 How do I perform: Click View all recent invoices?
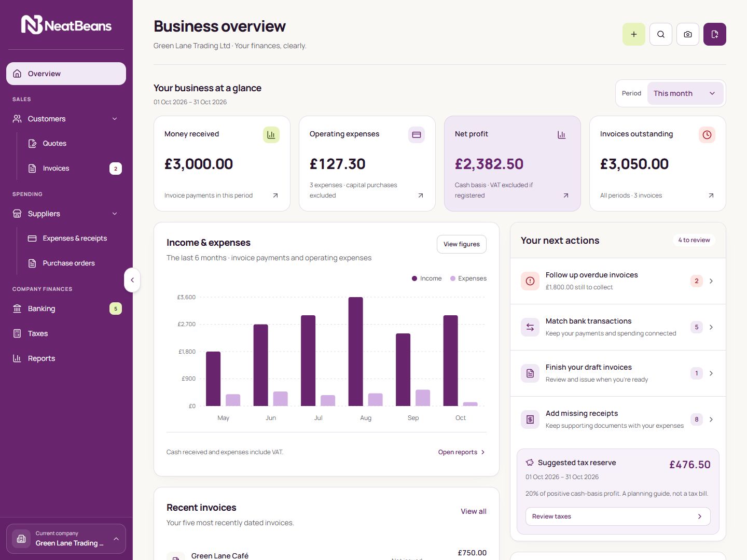click(x=474, y=511)
